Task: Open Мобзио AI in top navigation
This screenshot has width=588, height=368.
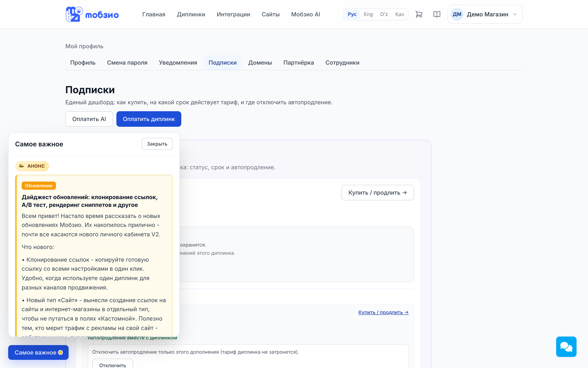Action: tap(305, 14)
